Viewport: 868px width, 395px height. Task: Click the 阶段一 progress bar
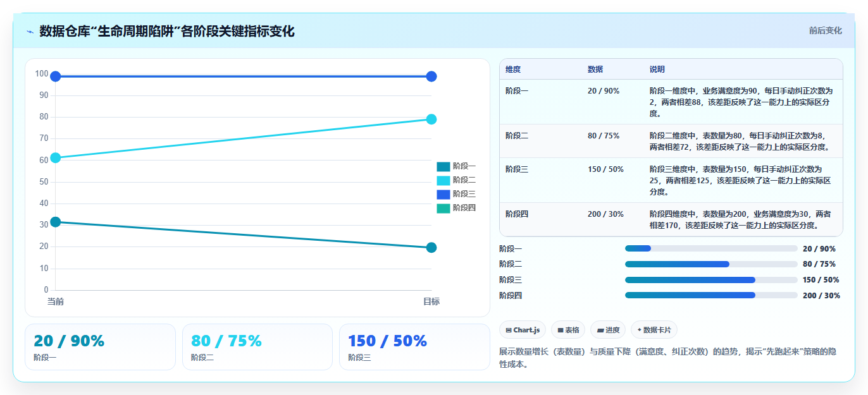coord(711,248)
